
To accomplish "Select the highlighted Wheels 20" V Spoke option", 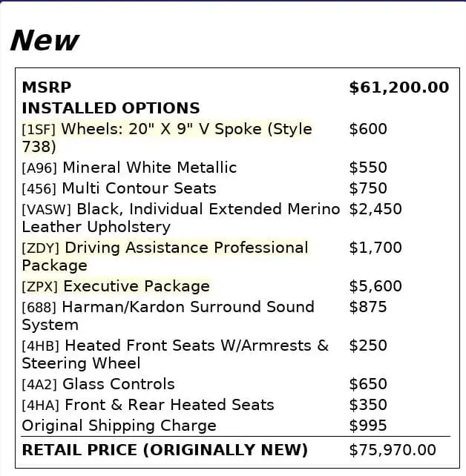I will pyautogui.click(x=167, y=138).
